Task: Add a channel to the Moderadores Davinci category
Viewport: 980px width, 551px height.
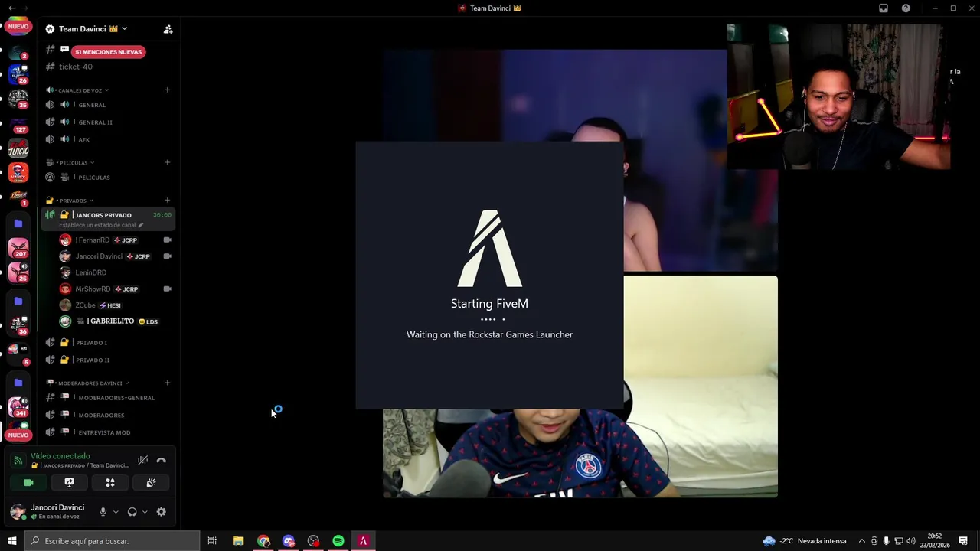Action: point(167,383)
